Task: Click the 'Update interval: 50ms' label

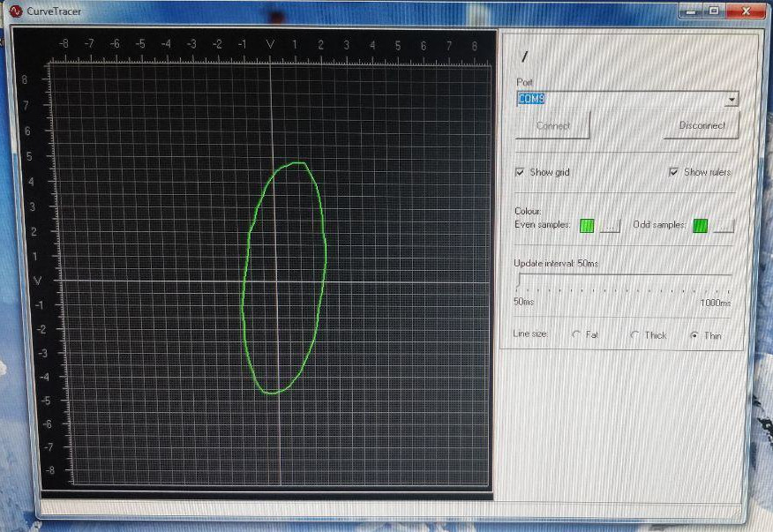Action: click(x=556, y=263)
